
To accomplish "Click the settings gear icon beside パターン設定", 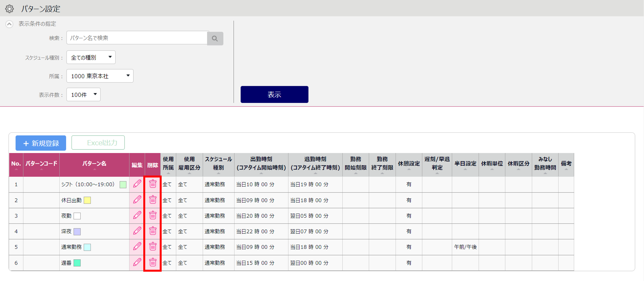I will (x=9, y=9).
